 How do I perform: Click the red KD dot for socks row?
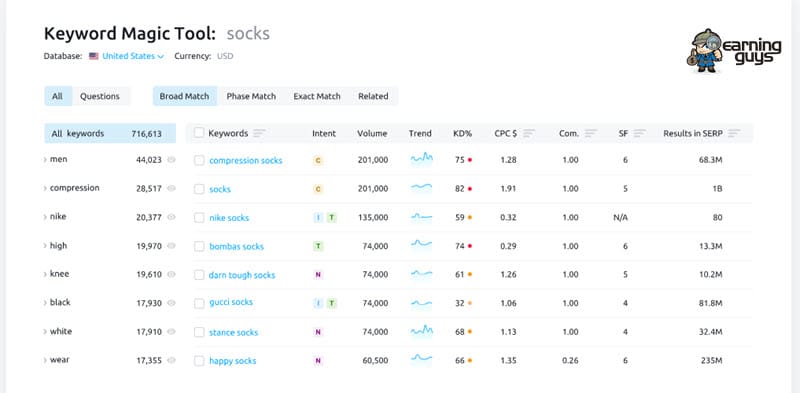pyautogui.click(x=470, y=189)
